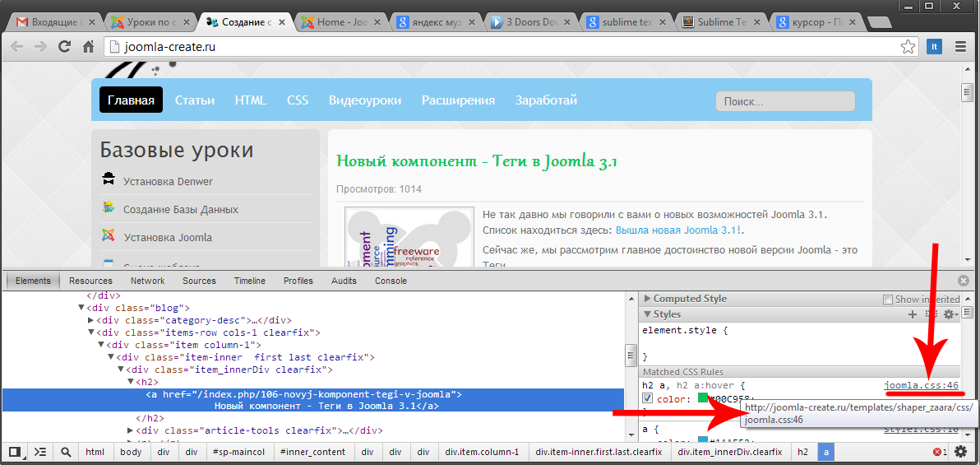The image size is (980, 465).
Task: Collapse the div class blog node
Action: (81, 308)
